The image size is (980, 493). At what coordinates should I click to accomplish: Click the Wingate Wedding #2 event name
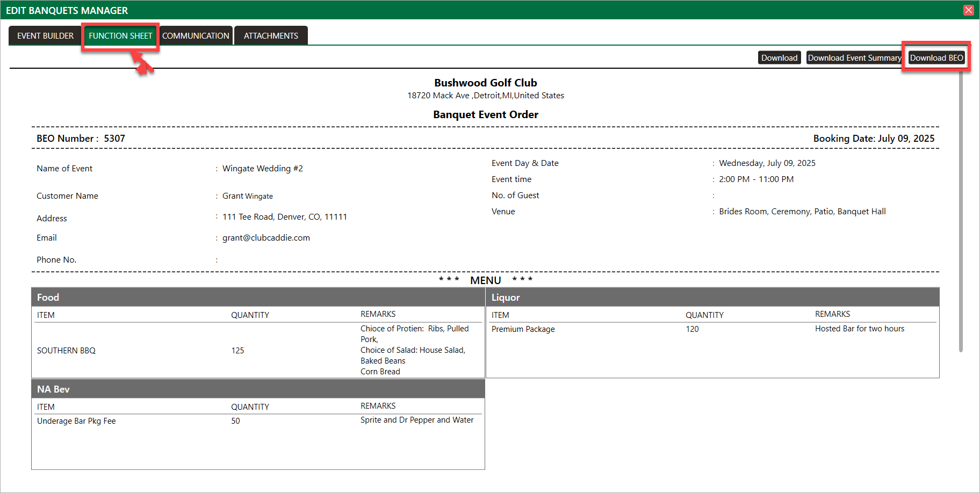[x=262, y=169]
